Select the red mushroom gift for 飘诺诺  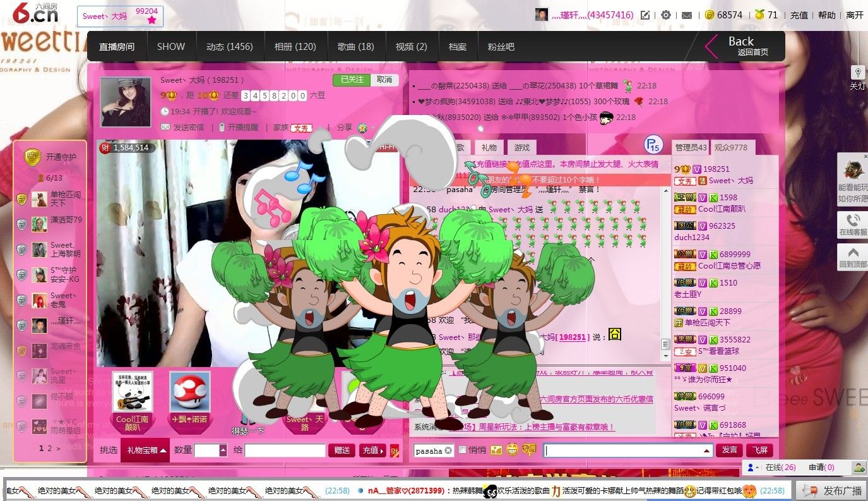click(x=190, y=392)
